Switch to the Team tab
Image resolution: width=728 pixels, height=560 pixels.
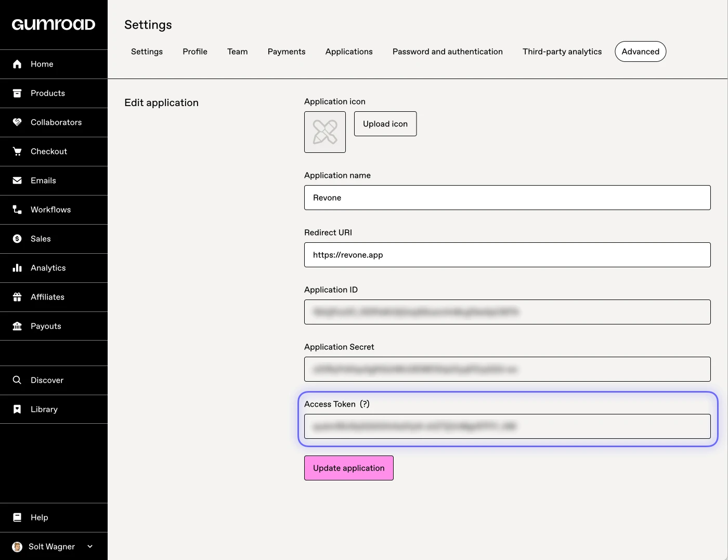click(238, 51)
